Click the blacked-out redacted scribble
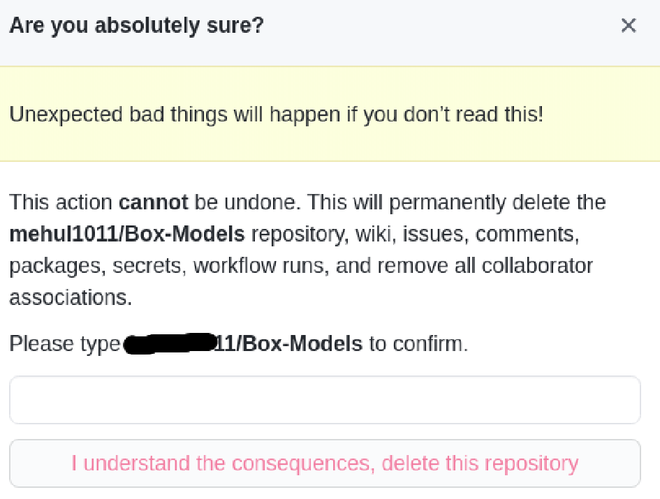The width and height of the screenshot is (660, 499). (170, 345)
